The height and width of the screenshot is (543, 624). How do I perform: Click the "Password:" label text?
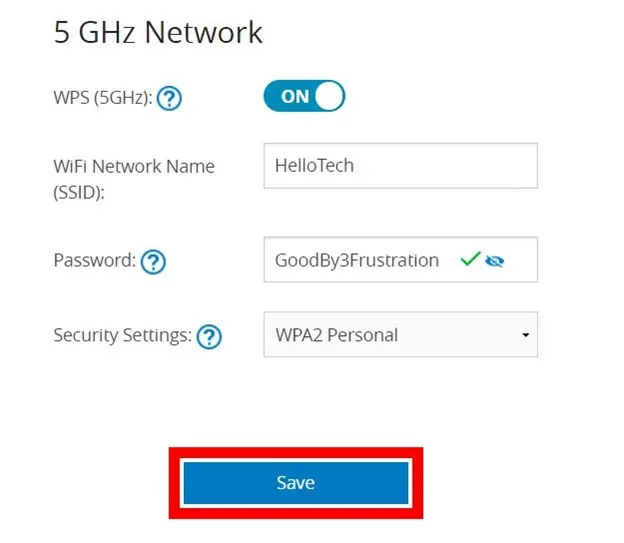coord(94,261)
